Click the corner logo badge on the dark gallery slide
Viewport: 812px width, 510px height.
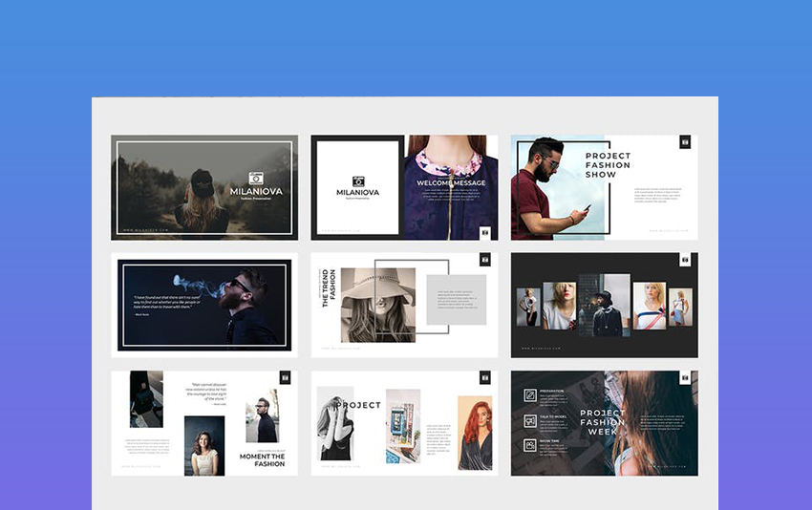click(x=684, y=260)
